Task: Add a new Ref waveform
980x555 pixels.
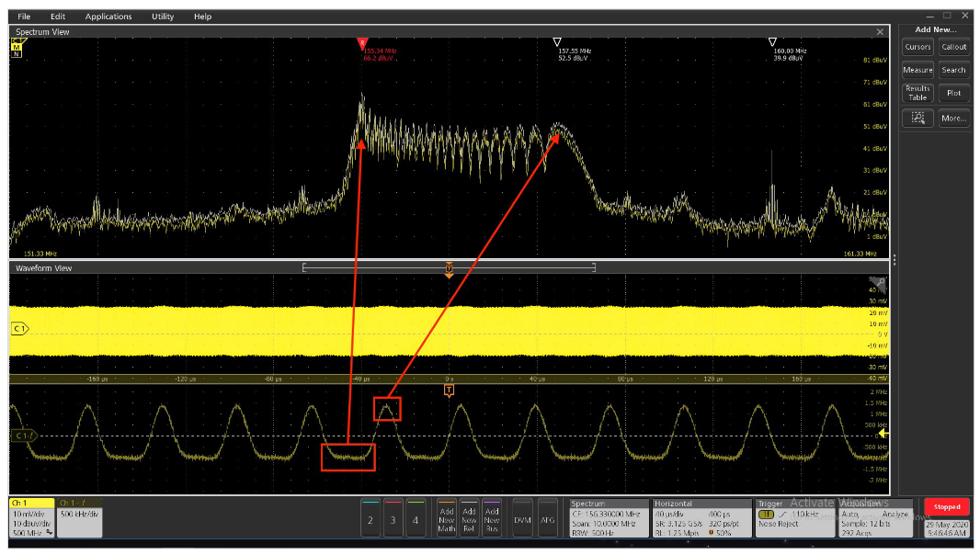Action: 469,517
